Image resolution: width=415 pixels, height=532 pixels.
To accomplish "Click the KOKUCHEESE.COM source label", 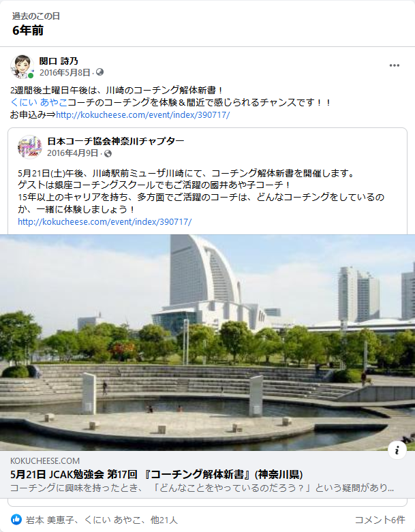I will (45, 460).
